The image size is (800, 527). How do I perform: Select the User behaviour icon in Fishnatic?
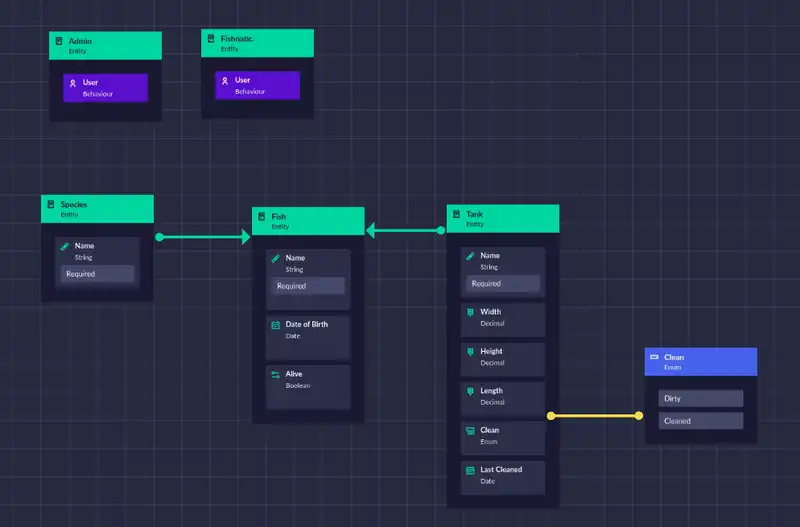(224, 80)
